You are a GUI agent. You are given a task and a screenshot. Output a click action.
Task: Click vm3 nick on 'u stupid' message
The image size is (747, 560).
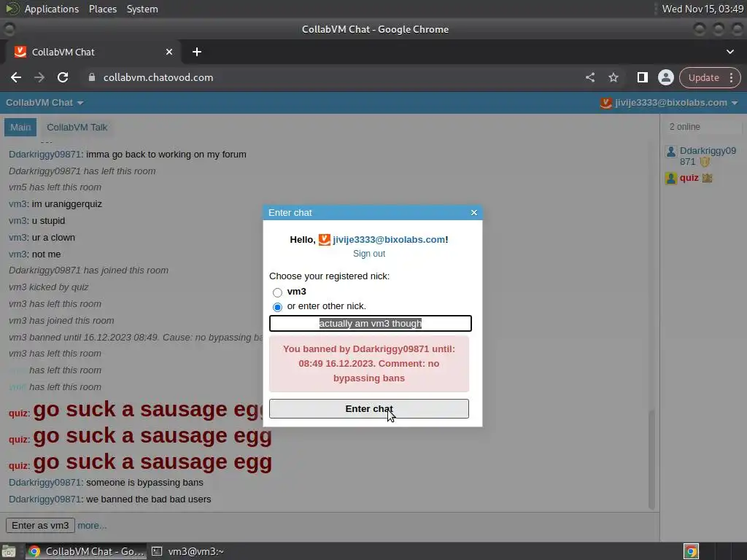click(18, 220)
